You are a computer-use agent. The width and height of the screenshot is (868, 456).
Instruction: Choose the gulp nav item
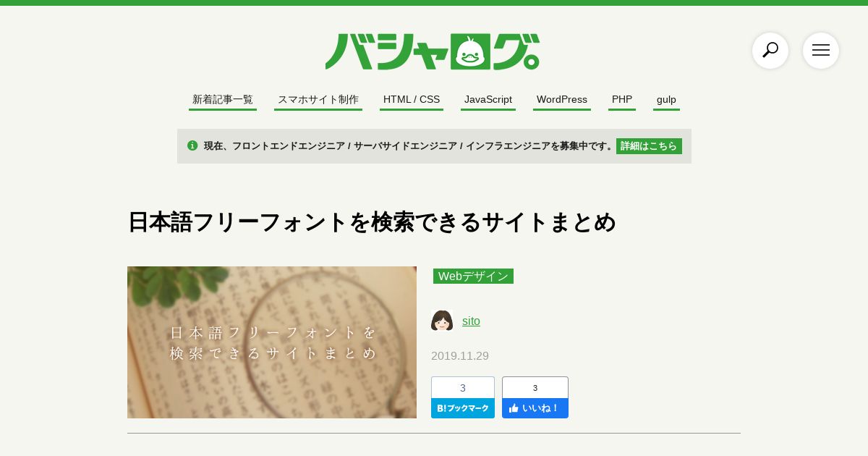(666, 100)
